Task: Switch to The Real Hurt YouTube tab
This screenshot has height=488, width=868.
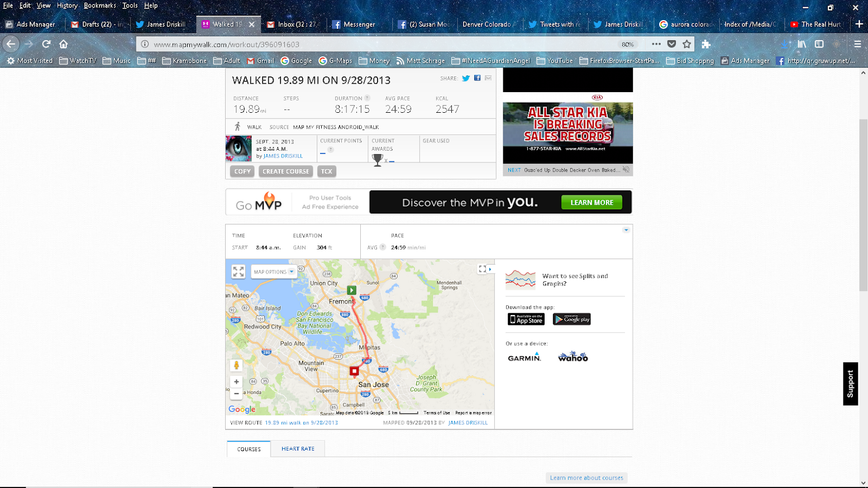Action: tap(816, 24)
